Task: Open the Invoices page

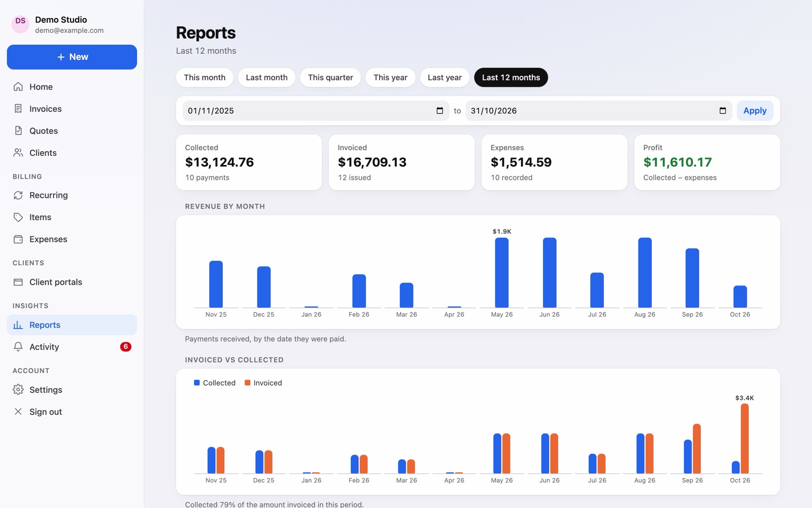Action: point(72,109)
